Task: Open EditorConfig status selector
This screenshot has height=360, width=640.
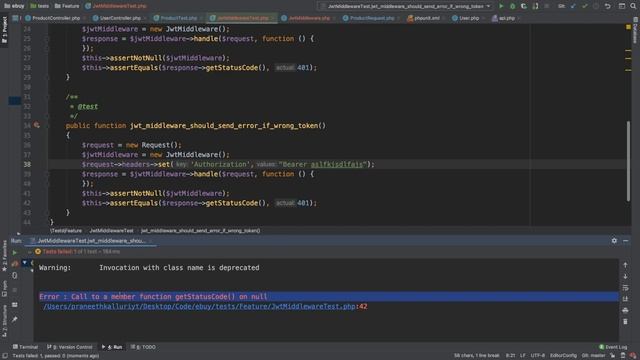Action: 563,356
